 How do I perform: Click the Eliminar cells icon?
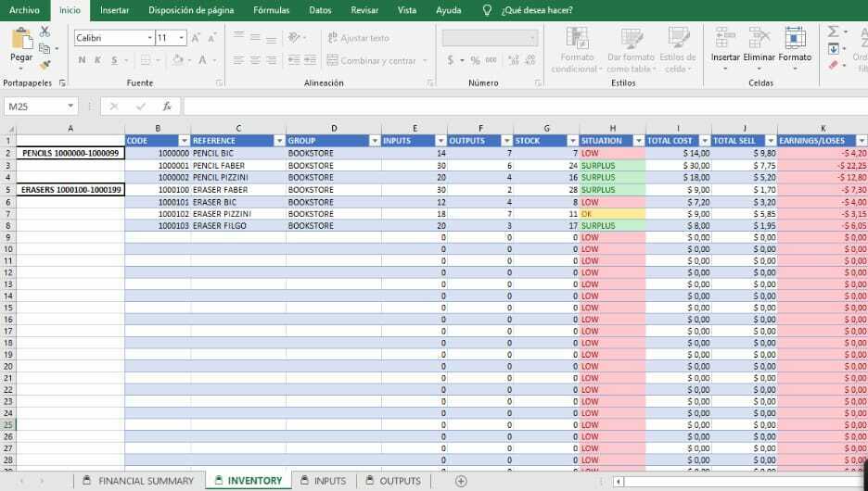coord(759,38)
